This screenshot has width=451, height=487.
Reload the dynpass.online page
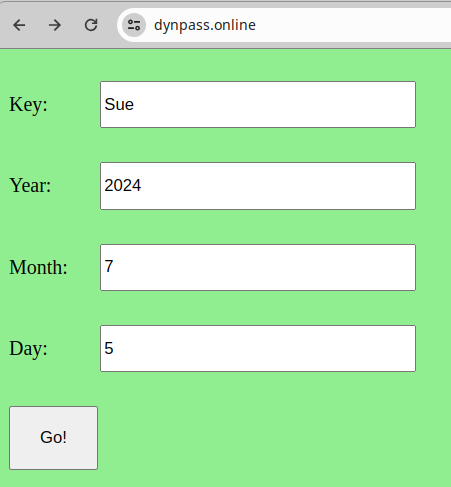(x=91, y=25)
